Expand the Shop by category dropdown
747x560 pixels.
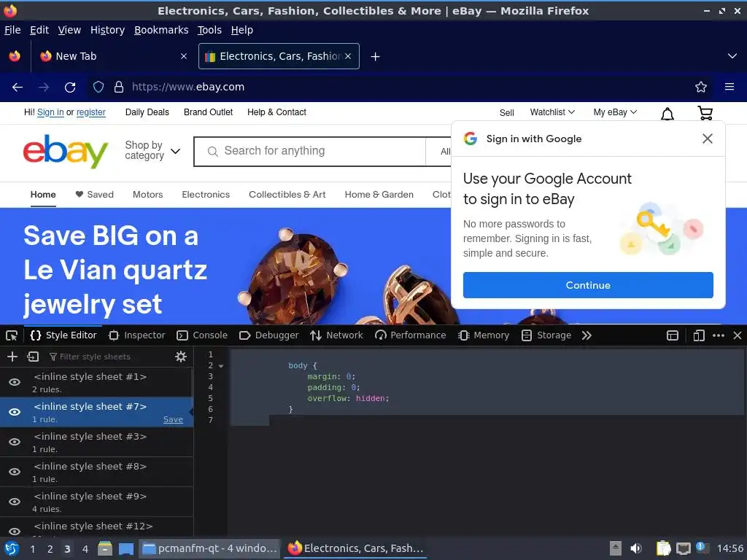click(152, 150)
